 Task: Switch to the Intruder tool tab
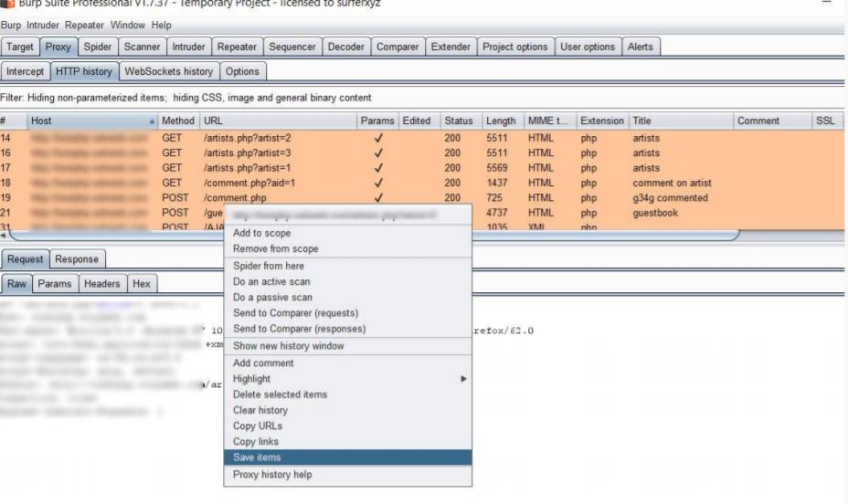[189, 47]
